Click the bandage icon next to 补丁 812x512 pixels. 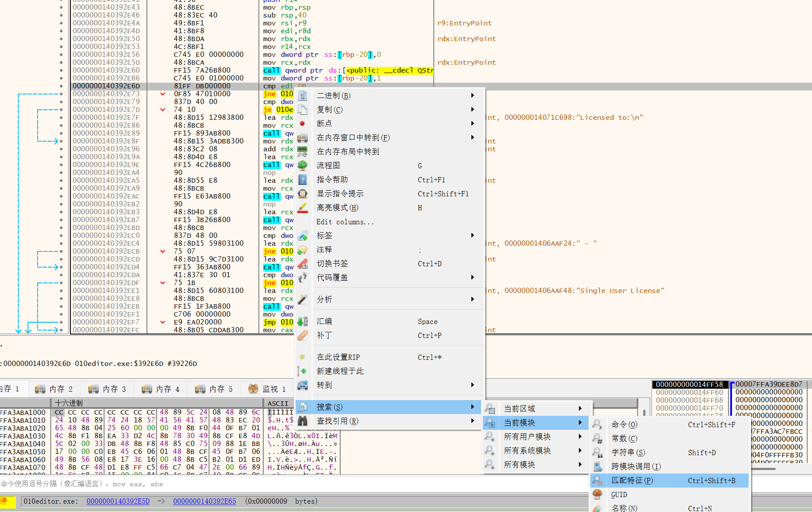[x=302, y=335]
